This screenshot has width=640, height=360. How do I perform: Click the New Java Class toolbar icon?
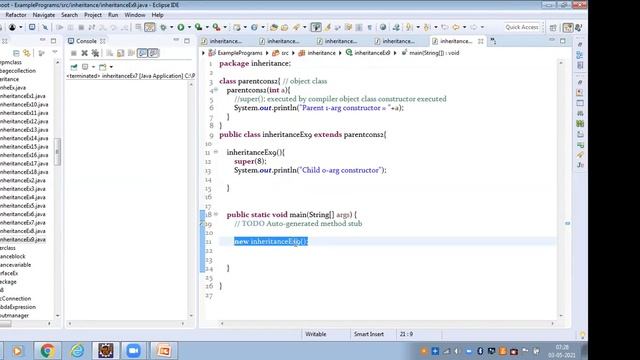click(x=254, y=27)
